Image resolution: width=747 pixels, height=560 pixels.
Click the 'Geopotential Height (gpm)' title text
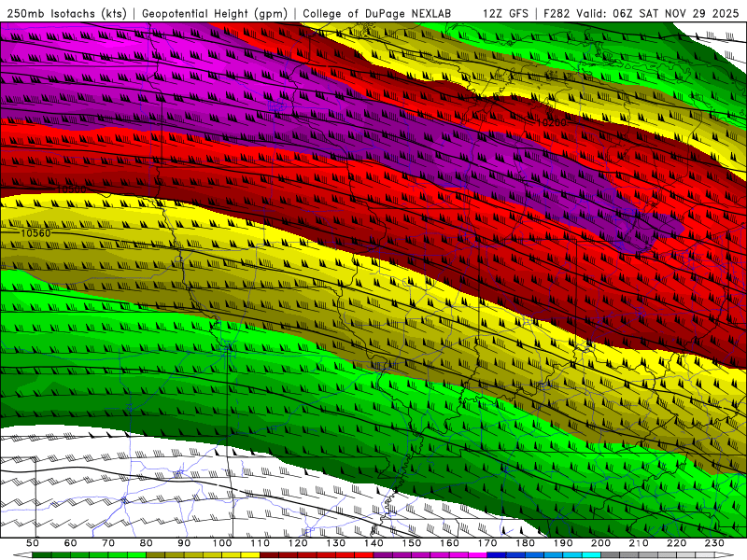coord(215,13)
